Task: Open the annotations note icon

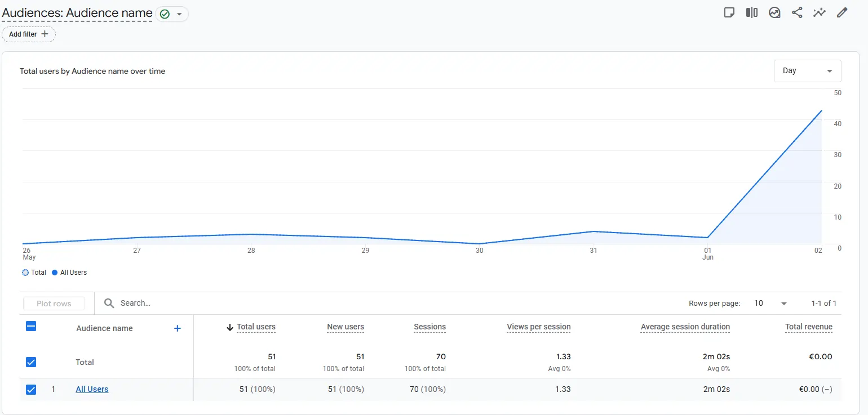Action: coord(729,12)
